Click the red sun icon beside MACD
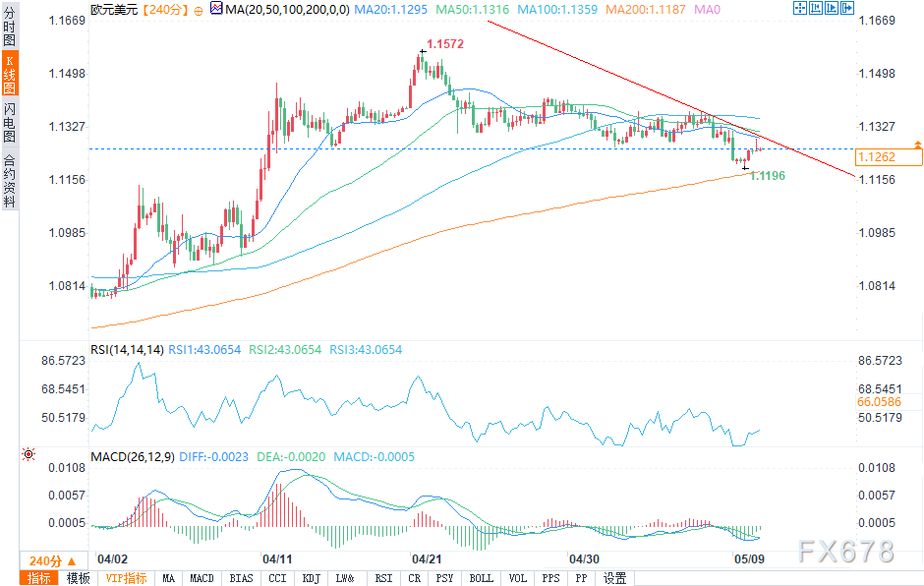This screenshot has height=586, width=924. [27, 454]
